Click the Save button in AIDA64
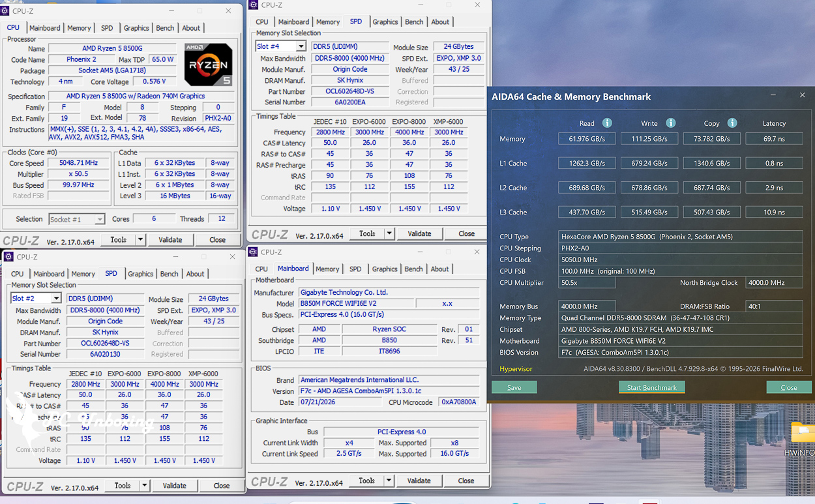 point(514,387)
